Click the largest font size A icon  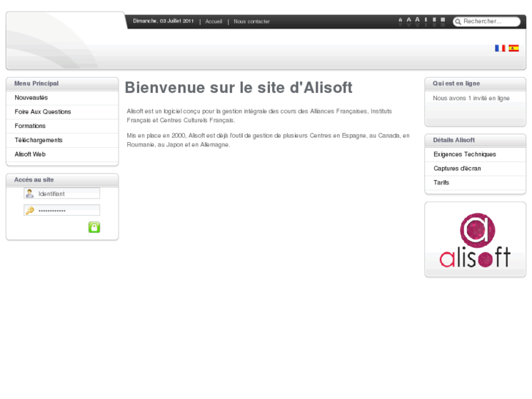(417, 20)
